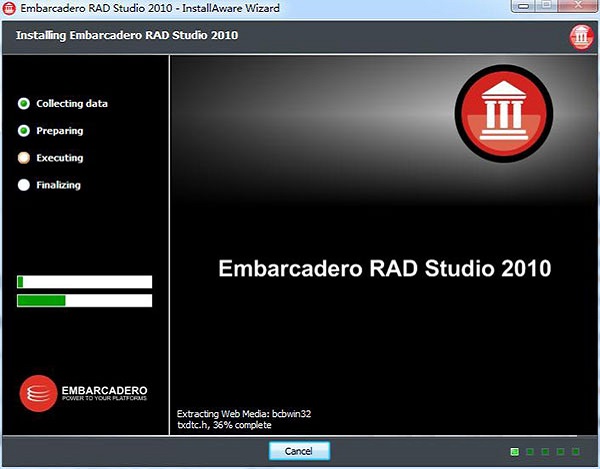Minimize the InstallAware Wizard window
The width and height of the screenshot is (600, 469).
[524, 6]
